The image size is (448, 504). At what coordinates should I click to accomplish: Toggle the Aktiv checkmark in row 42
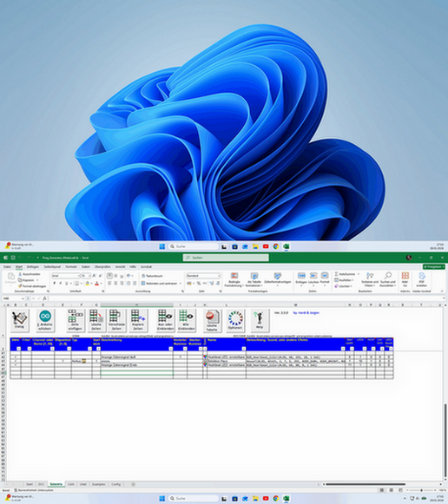[16, 357]
